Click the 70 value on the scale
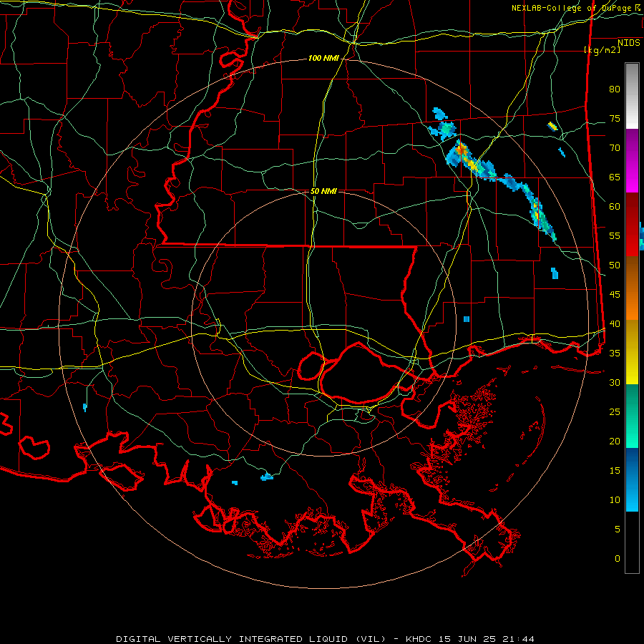Viewport: 644px width, 644px height. pyautogui.click(x=615, y=148)
